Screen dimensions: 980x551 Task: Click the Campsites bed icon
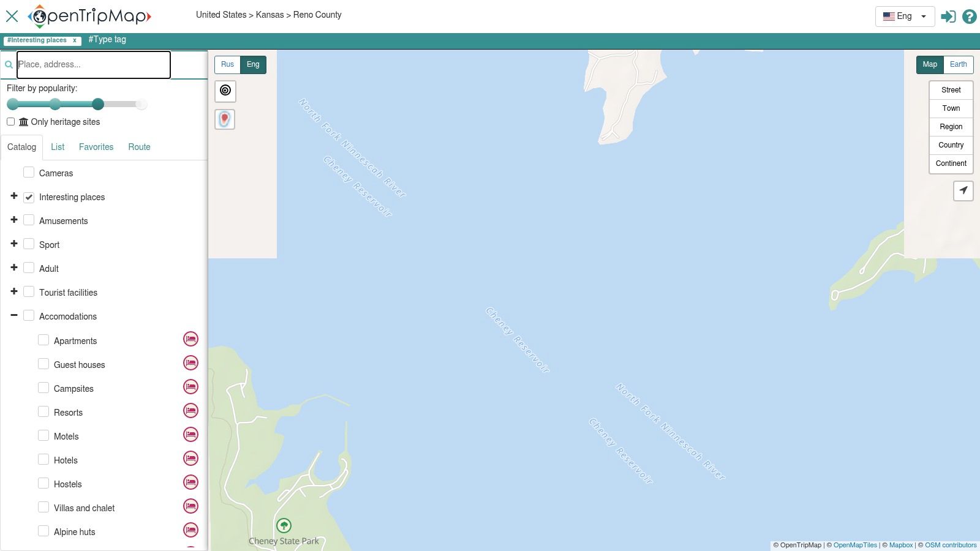pos(190,386)
